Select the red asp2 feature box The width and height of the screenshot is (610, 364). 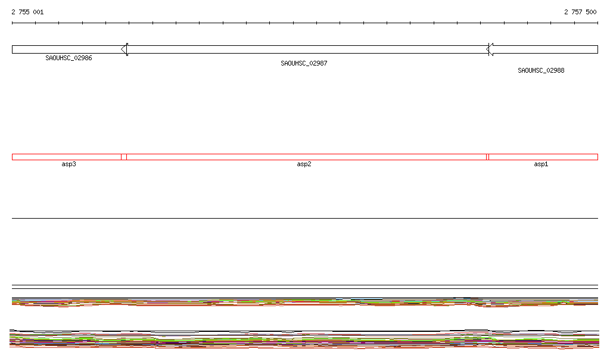point(305,157)
